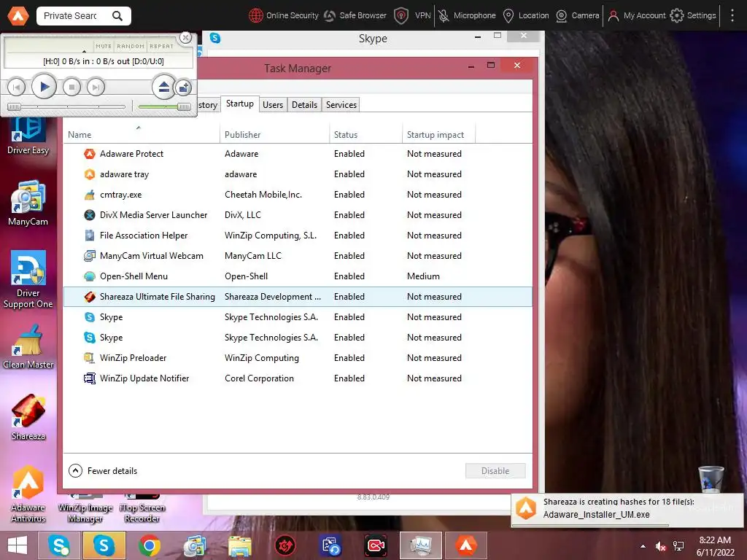Select File Association Helper row
The width and height of the screenshot is (747, 560).
pos(298,236)
